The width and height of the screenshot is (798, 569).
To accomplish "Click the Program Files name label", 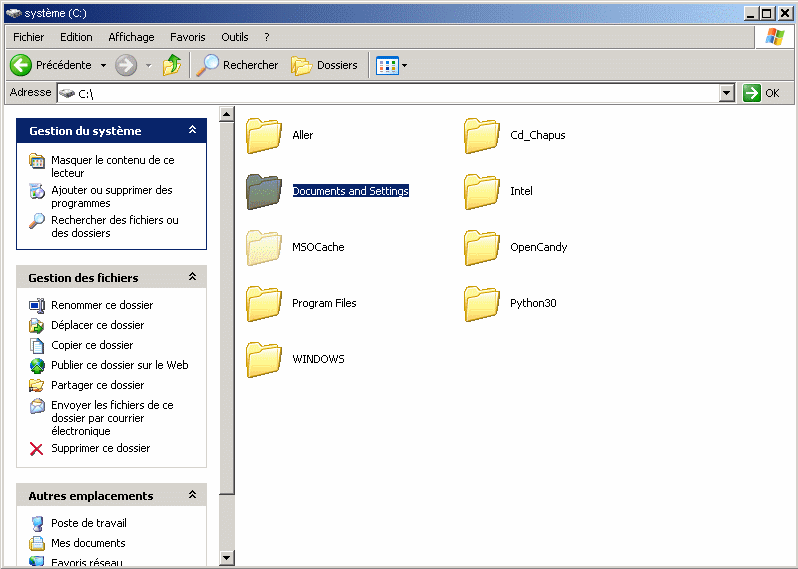I will click(324, 303).
